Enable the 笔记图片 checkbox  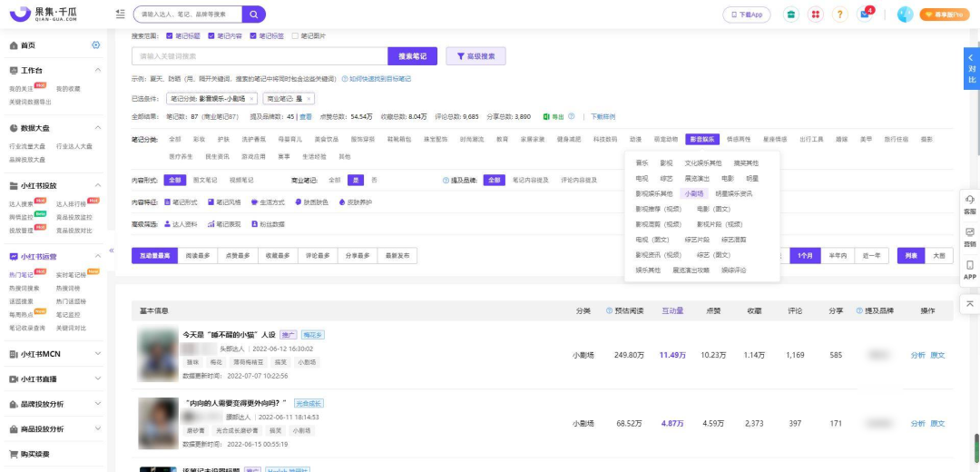tap(295, 36)
